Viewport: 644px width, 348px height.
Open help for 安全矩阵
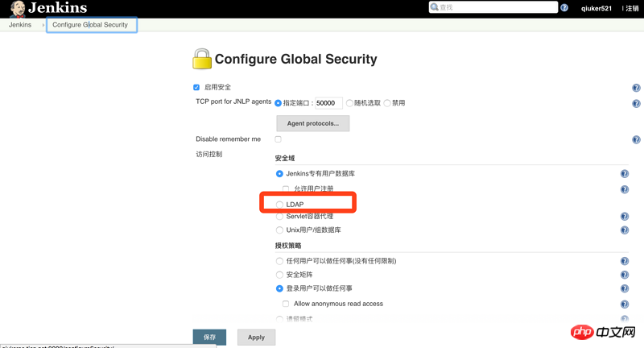(625, 275)
